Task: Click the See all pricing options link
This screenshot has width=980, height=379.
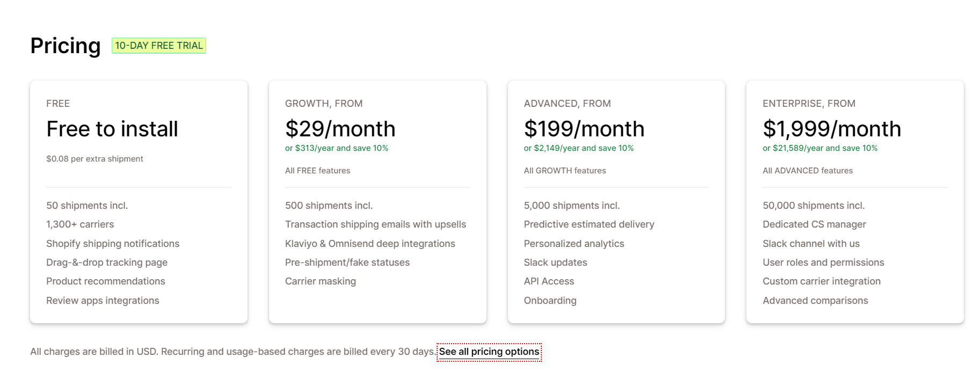Action: (489, 352)
